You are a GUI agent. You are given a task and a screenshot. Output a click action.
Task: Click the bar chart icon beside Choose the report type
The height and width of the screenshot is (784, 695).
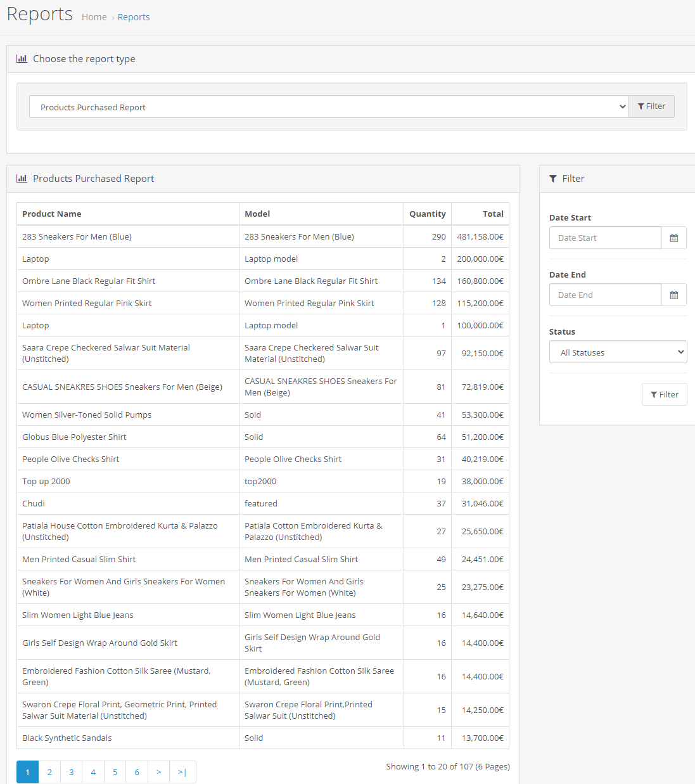[22, 58]
